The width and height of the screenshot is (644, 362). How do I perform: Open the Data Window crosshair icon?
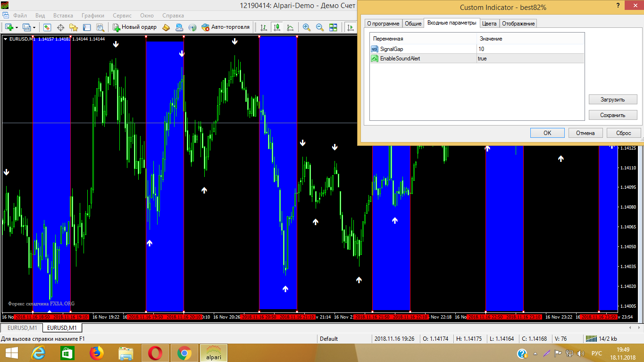[60, 27]
